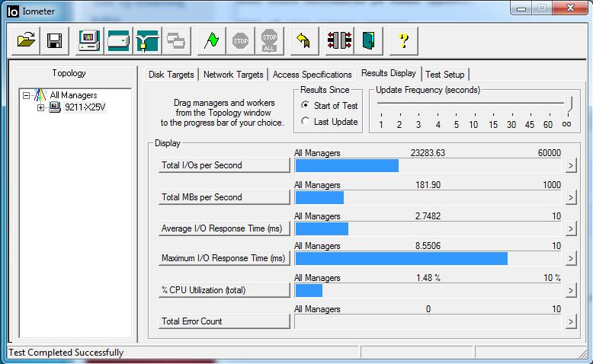Select the Last Update radio button
Screen dimensions: 593x364
305,121
